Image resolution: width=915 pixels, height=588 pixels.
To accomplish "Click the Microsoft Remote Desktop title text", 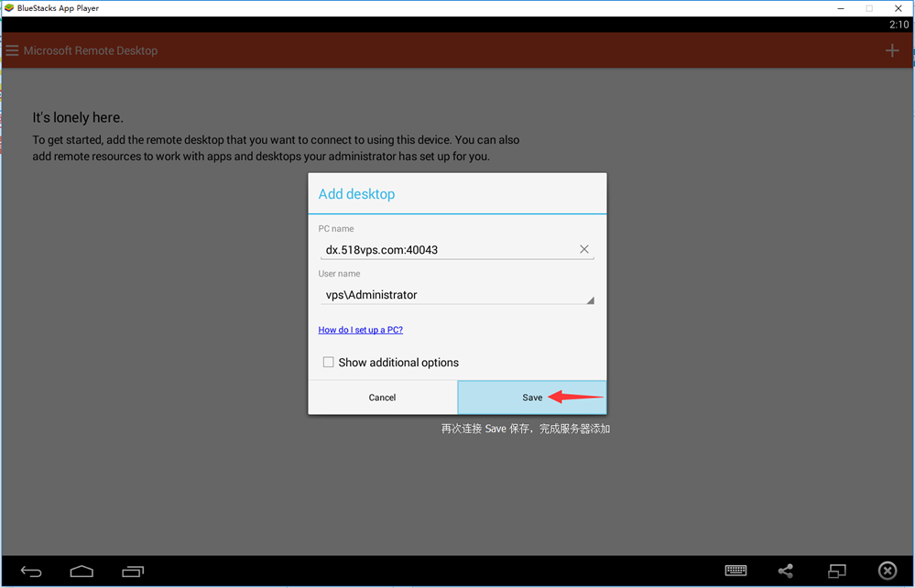I will 91,50.
